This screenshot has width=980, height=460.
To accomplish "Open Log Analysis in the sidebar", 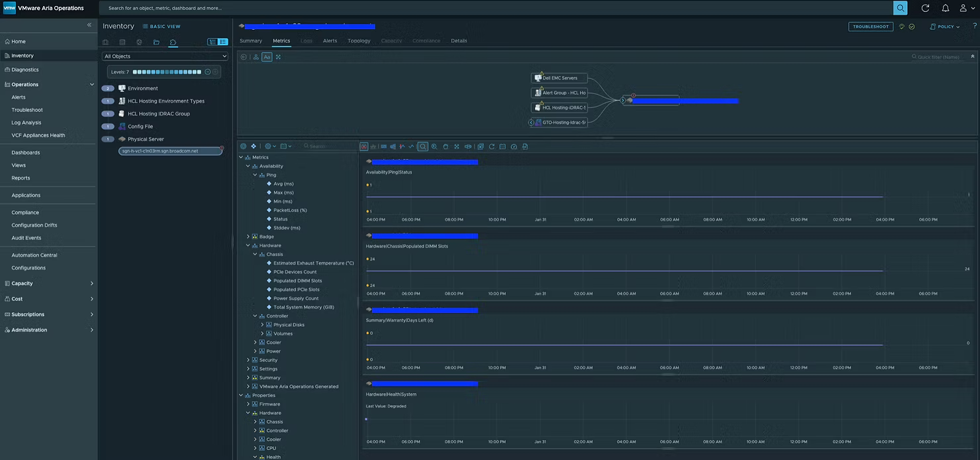I will [x=26, y=123].
